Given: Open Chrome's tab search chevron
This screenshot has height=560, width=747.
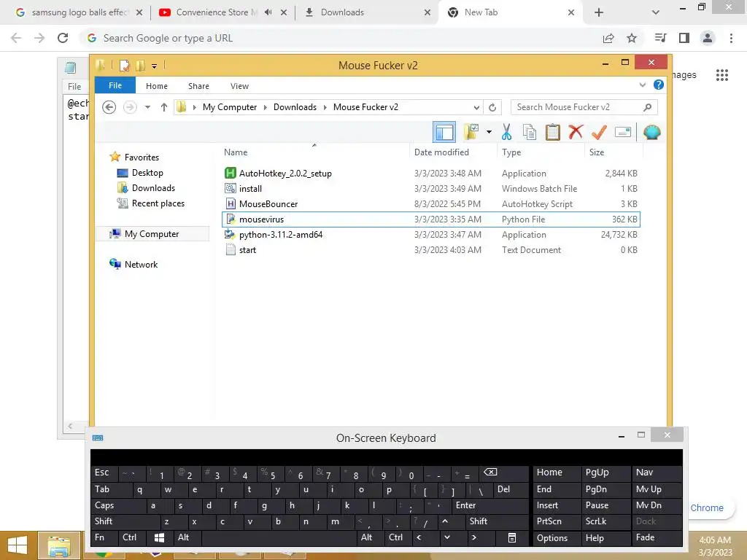Looking at the screenshot, I should pyautogui.click(x=656, y=12).
